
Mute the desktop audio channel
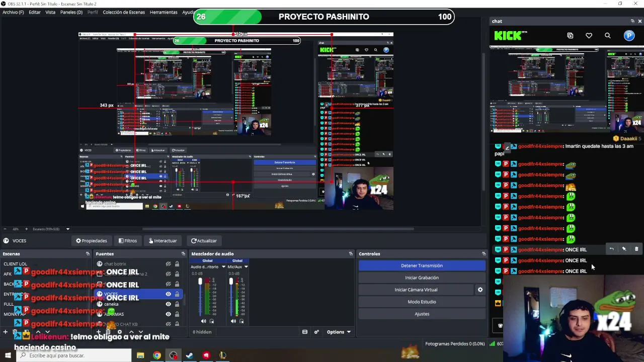pyautogui.click(x=203, y=321)
